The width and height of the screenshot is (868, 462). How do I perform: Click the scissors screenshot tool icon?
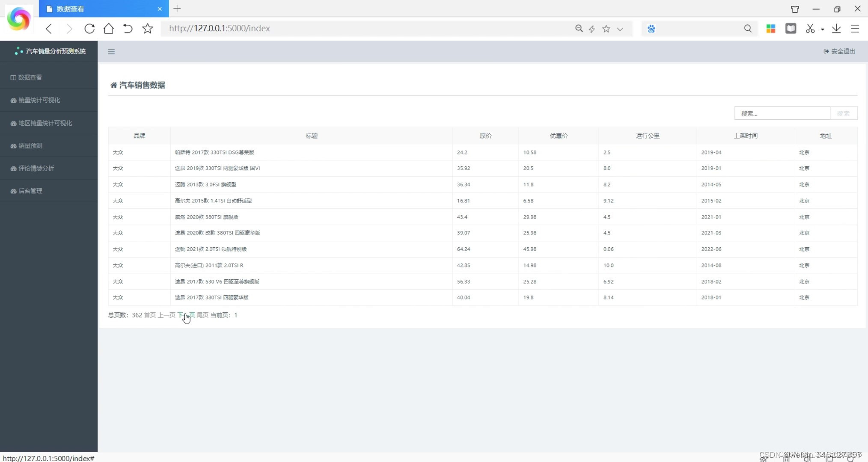click(810, 29)
